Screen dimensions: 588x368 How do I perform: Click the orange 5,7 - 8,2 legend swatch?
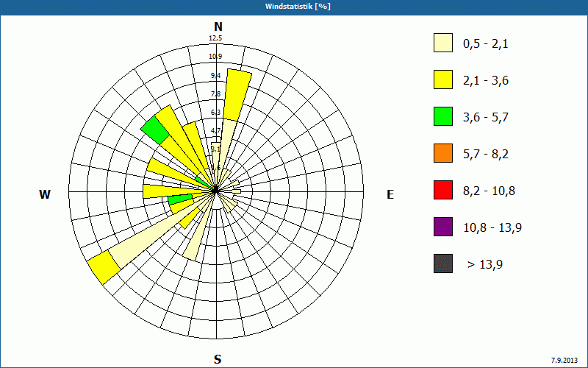(443, 153)
